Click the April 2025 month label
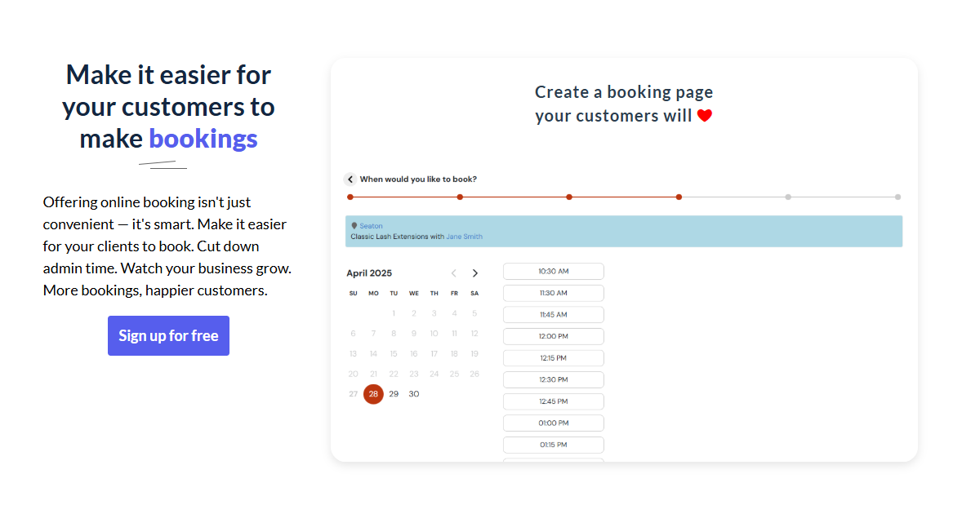Image resolution: width=980 pixels, height=514 pixels. pyautogui.click(x=369, y=273)
